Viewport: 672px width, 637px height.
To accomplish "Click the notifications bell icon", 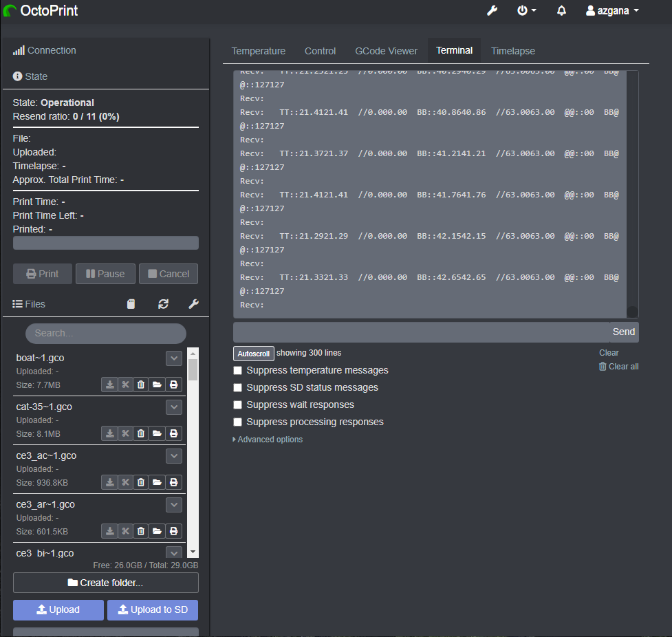I will click(561, 11).
